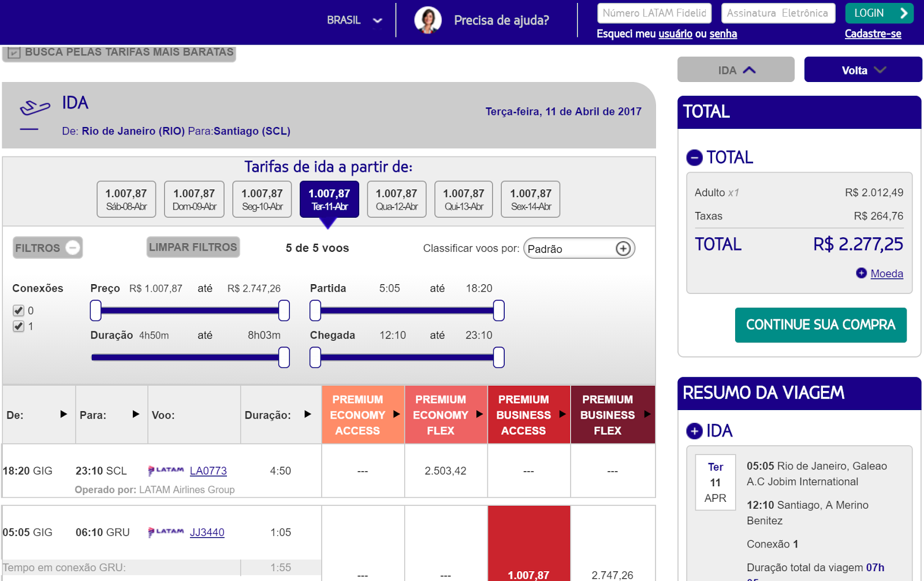Expand Premium Business Flex column arrow
The image size is (924, 581).
tap(647, 414)
